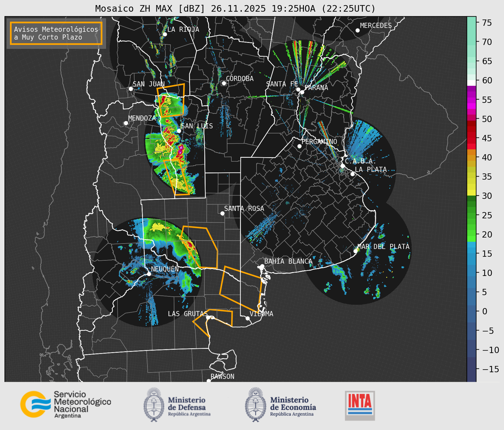The height and width of the screenshot is (430, 504).
Task: Click the Avisos Meteorológicos a Muy Corto Plazo legend box
Action: [x=56, y=33]
